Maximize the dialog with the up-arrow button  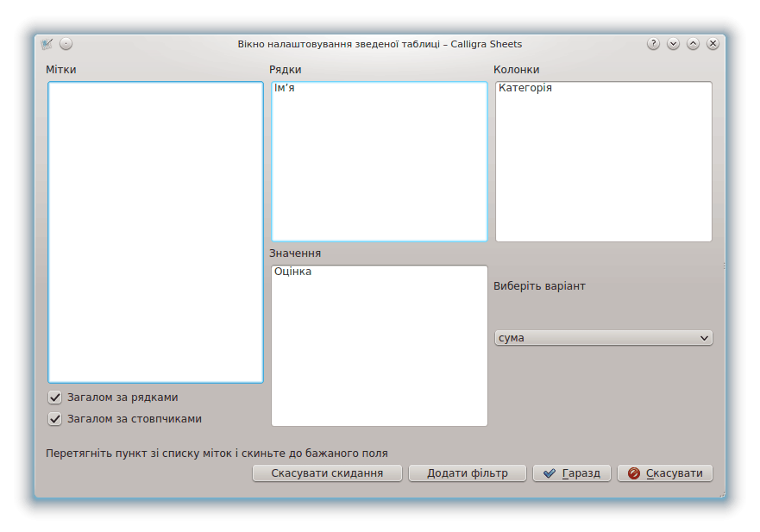pyautogui.click(x=693, y=44)
